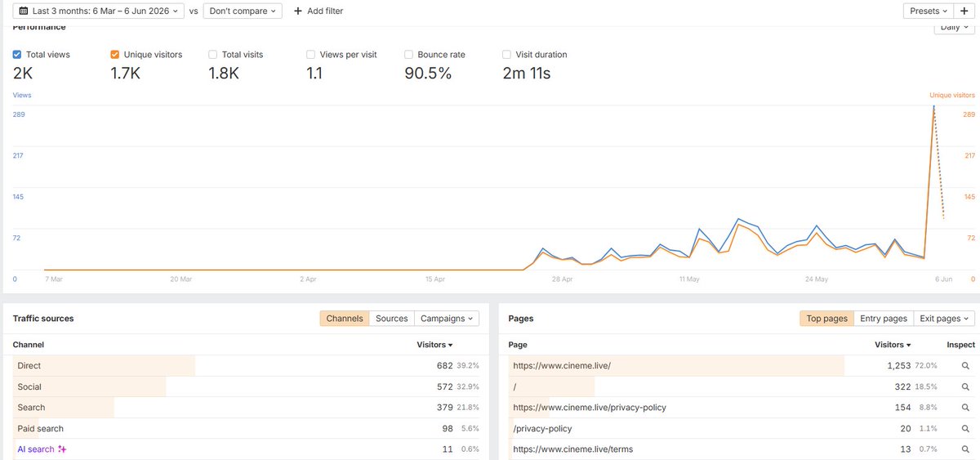Click the Paid search channel row
Image resolution: width=980 pixels, height=460 pixels.
[246, 429]
